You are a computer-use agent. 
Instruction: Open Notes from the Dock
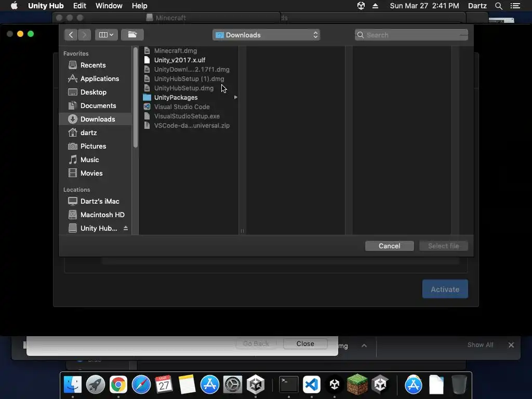tap(187, 384)
